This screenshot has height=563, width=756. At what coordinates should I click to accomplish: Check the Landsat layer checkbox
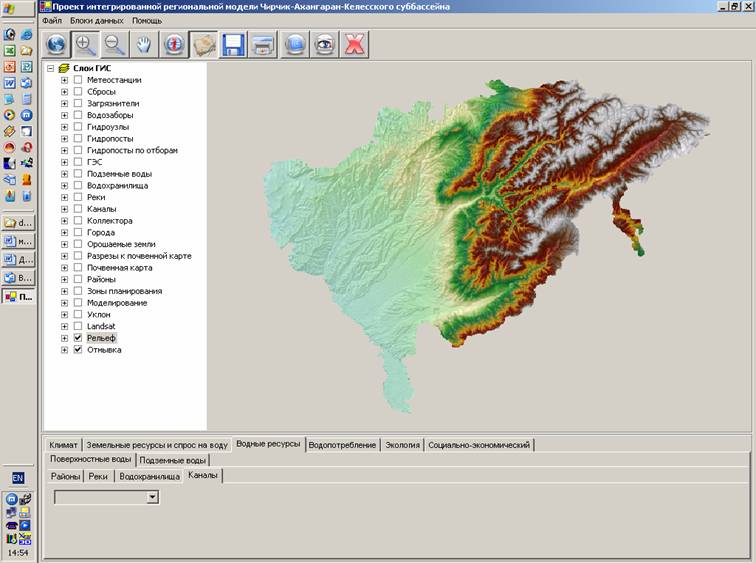click(x=78, y=326)
